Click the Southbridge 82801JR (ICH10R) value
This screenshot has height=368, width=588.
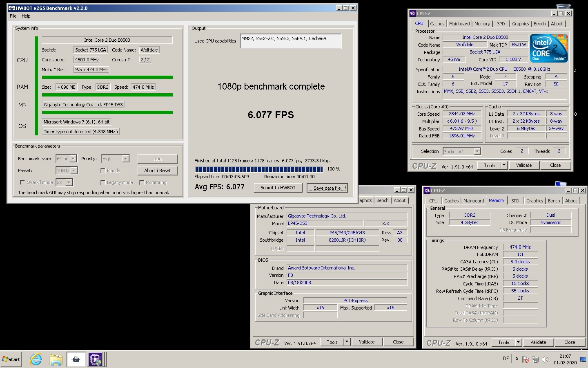(x=347, y=240)
